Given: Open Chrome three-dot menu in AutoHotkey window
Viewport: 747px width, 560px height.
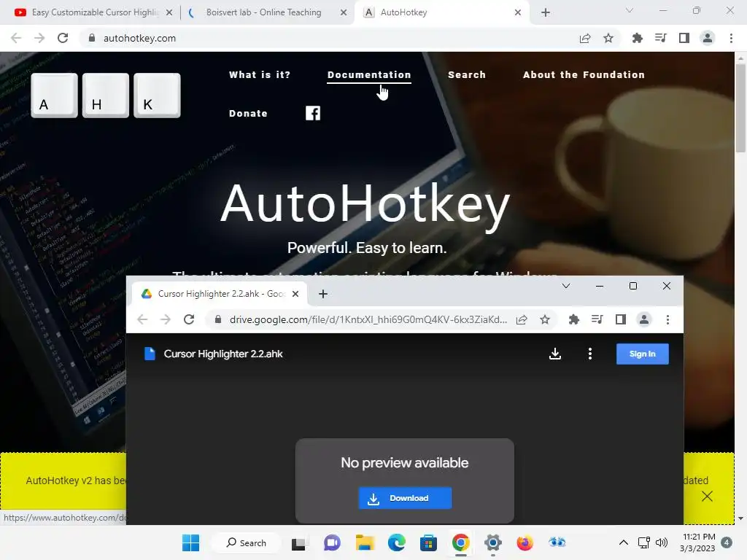Looking at the screenshot, I should pos(731,38).
